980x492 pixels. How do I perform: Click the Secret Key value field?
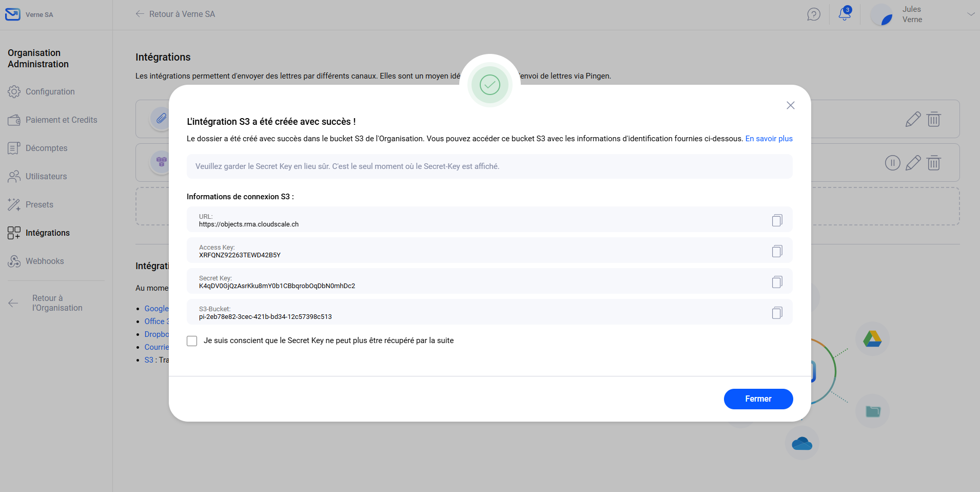[x=277, y=286]
